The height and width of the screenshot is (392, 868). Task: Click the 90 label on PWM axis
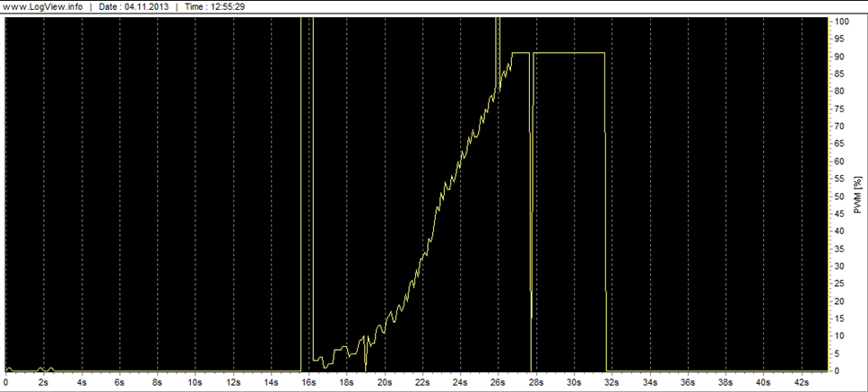point(840,57)
